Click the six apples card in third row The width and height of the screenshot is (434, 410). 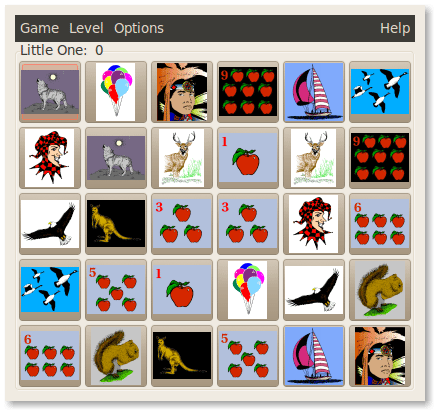tap(380, 224)
